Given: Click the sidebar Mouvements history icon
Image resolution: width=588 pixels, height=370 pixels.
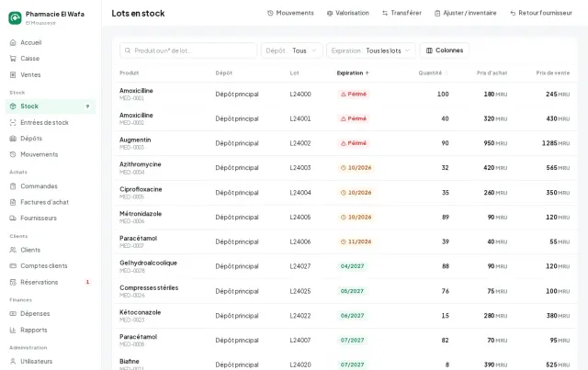Looking at the screenshot, I should click(13, 154).
